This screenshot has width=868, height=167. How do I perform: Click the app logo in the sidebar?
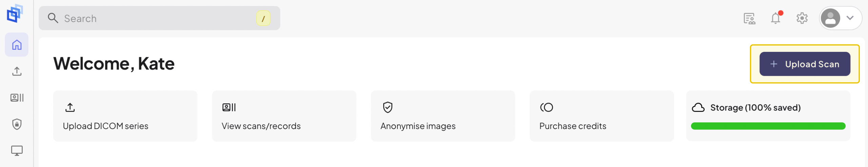tap(15, 14)
